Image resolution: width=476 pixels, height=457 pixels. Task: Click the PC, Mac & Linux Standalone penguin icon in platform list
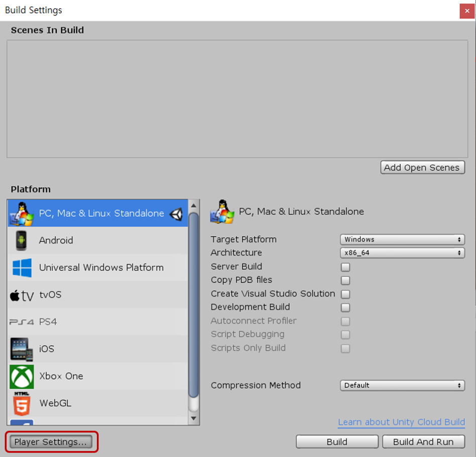click(x=21, y=214)
